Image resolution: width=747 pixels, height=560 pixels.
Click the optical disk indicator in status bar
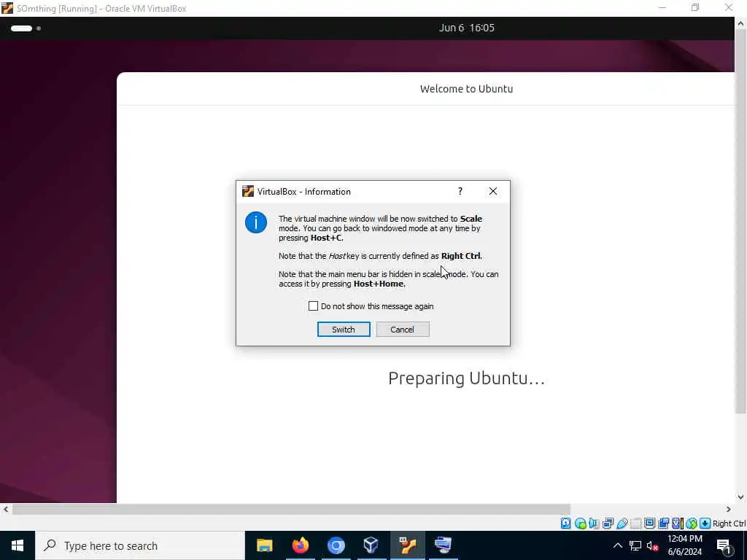(580, 524)
